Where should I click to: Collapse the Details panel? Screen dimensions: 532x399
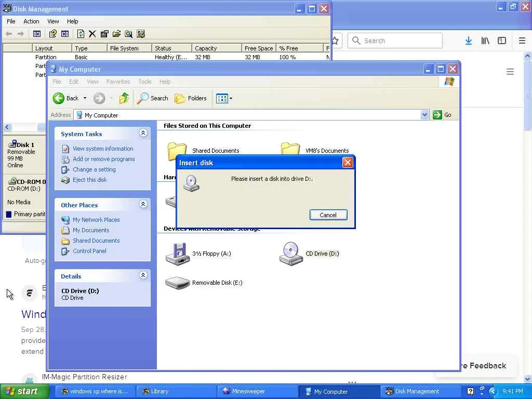143,275
